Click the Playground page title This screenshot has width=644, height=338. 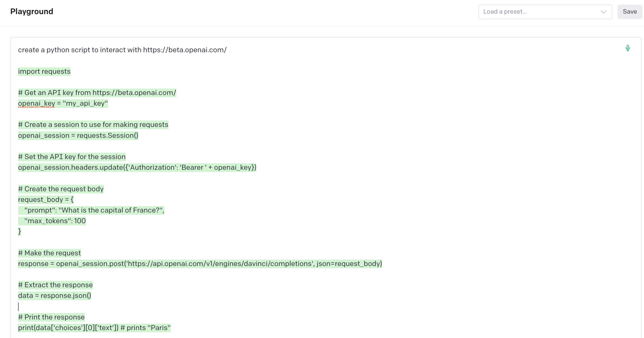point(31,11)
